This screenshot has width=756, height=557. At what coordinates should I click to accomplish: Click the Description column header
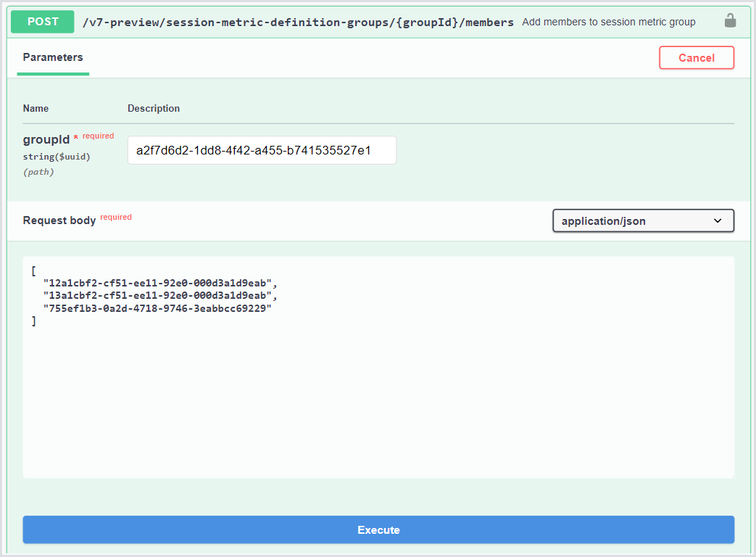tap(154, 108)
